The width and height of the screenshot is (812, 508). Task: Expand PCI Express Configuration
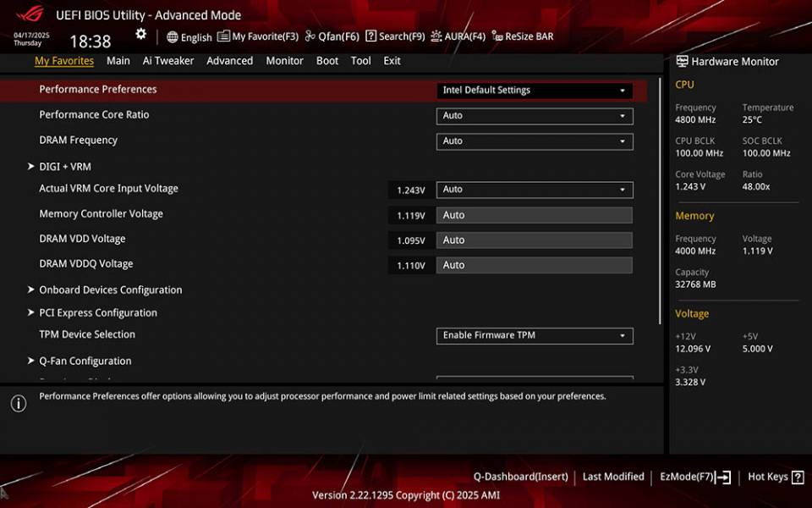pyautogui.click(x=98, y=312)
